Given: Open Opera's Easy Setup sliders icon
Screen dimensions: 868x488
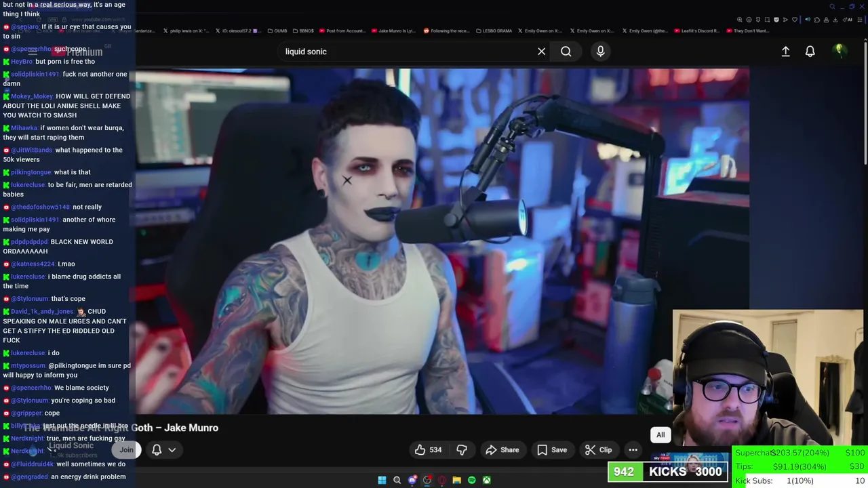Looking at the screenshot, I should 860,20.
